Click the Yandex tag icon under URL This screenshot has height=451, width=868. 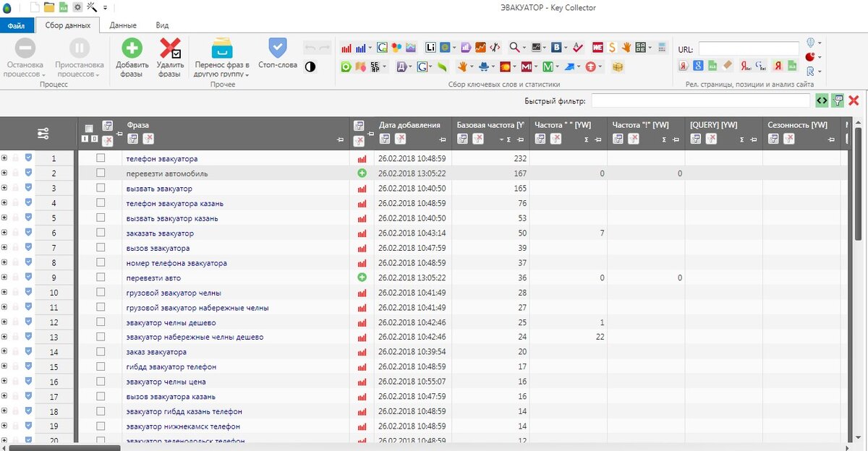coord(684,65)
